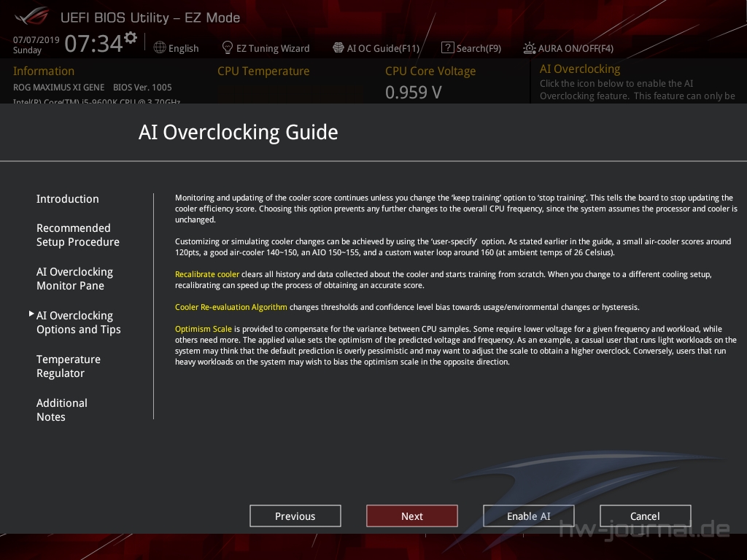Image resolution: width=747 pixels, height=560 pixels.
Task: Click the 'Recalibrate cooler' highlighted text
Action: tap(207, 274)
